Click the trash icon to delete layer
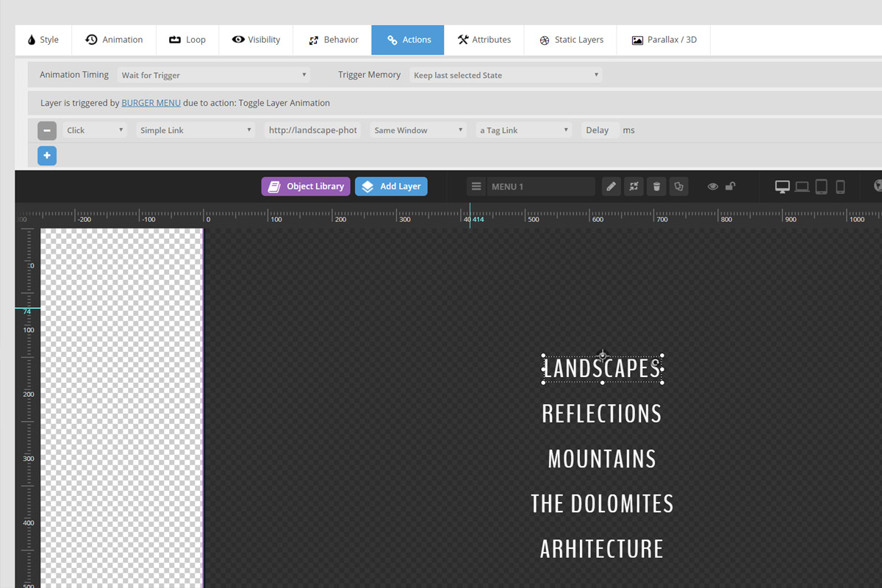 click(656, 187)
